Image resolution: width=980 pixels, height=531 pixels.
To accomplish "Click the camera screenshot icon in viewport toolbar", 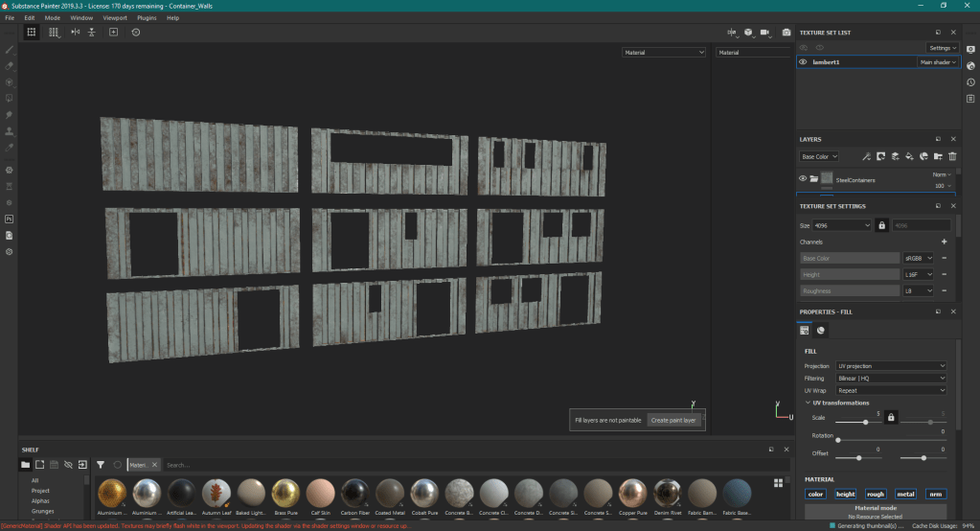I will click(786, 33).
